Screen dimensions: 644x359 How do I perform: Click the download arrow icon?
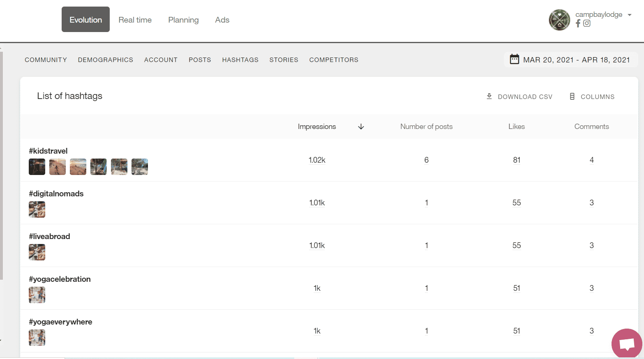(489, 96)
